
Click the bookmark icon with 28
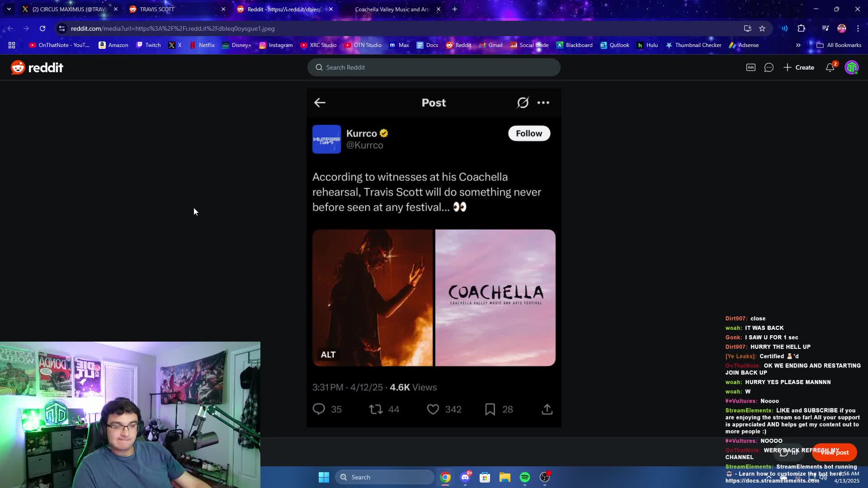point(490,409)
